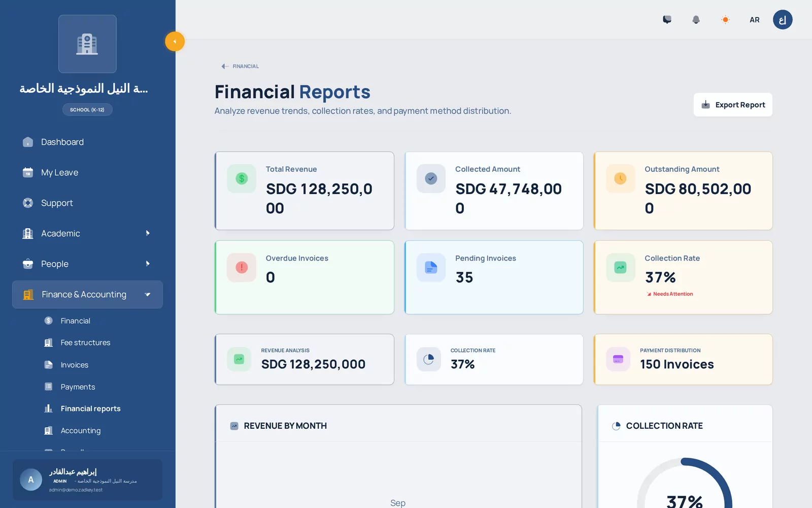812x508 pixels.
Task: Expand the Academic menu chevron
Action: click(x=148, y=233)
